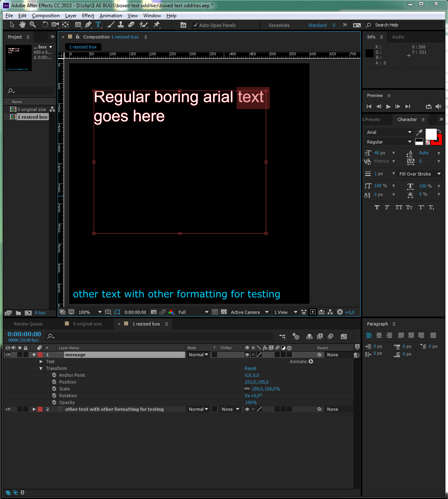Switch to the Render Queue tab

pyautogui.click(x=28, y=324)
